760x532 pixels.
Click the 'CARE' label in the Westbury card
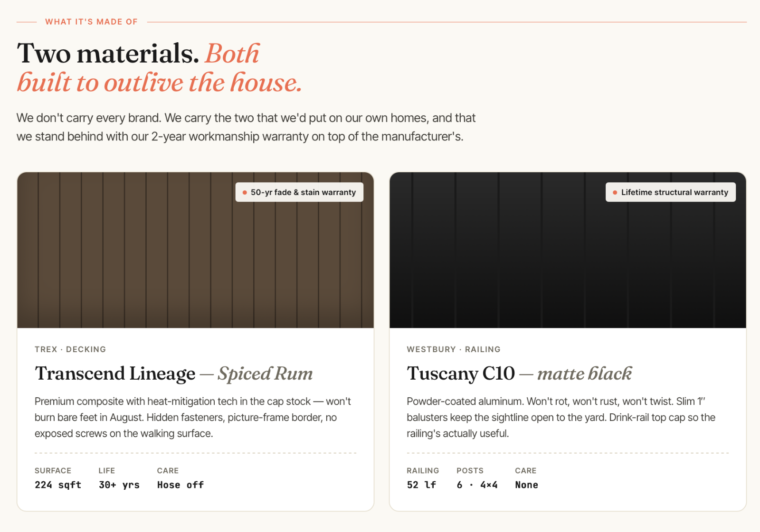pyautogui.click(x=525, y=471)
